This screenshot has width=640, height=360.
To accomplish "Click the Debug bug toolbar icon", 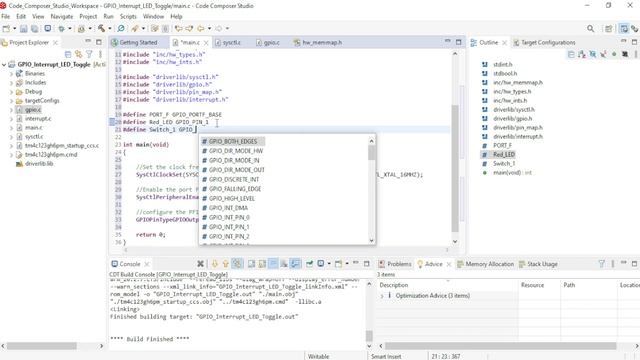I will click(62, 29).
